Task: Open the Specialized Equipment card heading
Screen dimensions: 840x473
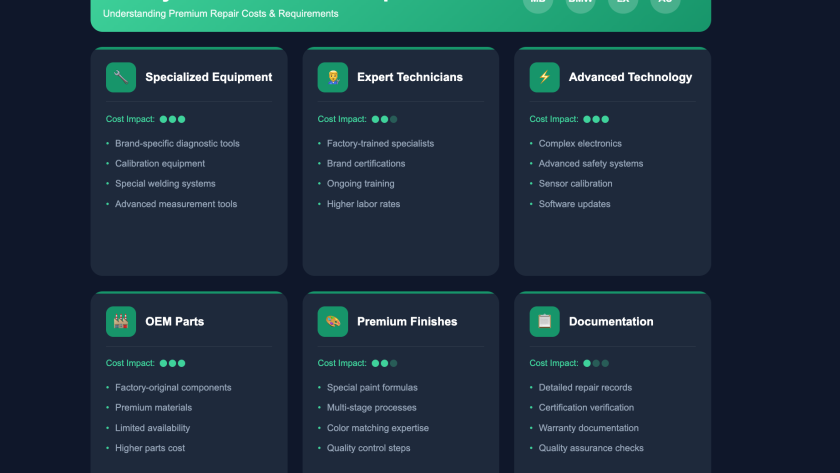Action: pos(208,77)
